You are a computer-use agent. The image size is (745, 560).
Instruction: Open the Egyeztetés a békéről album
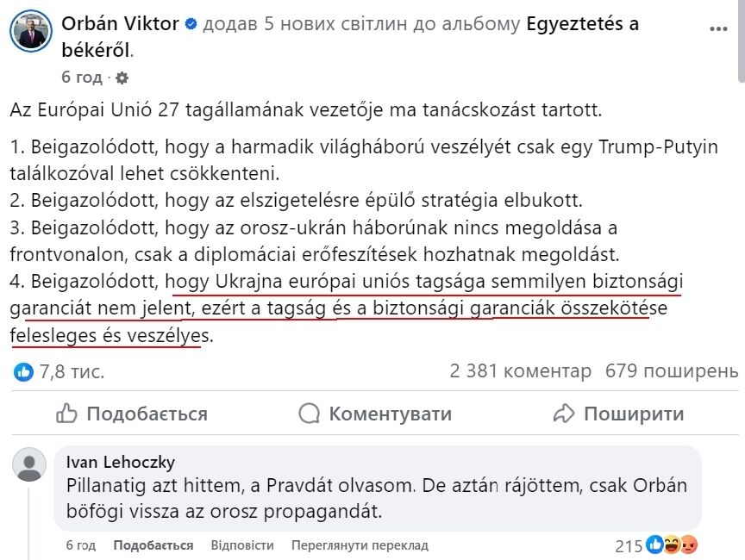584,24
